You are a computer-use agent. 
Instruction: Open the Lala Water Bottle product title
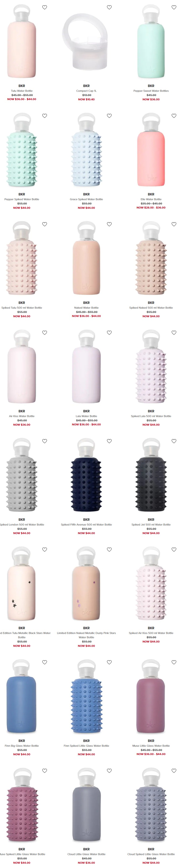(86, 416)
